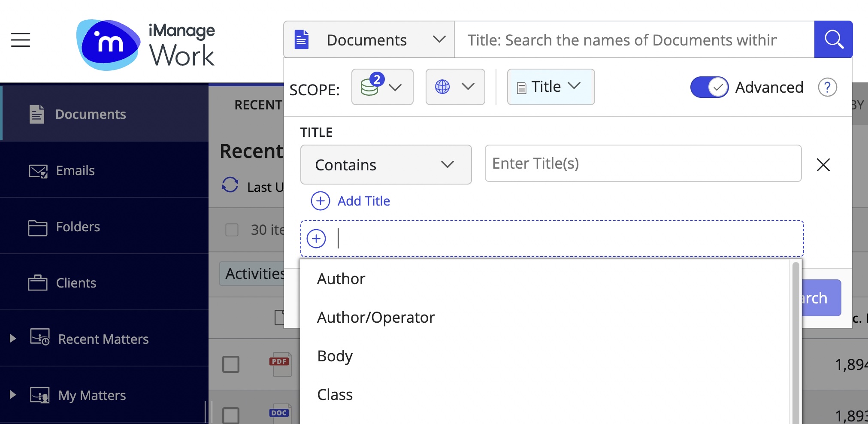Expand the Recent Matters tree arrow
The height and width of the screenshot is (424, 868).
(13, 339)
